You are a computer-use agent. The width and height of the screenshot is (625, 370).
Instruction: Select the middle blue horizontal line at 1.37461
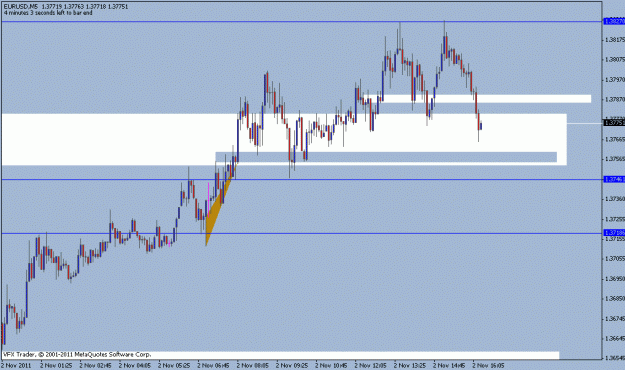pyautogui.click(x=301, y=179)
